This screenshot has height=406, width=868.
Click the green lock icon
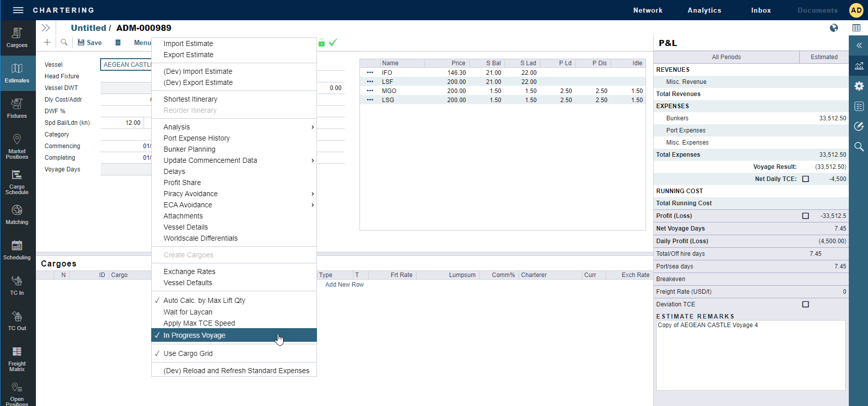(x=322, y=43)
